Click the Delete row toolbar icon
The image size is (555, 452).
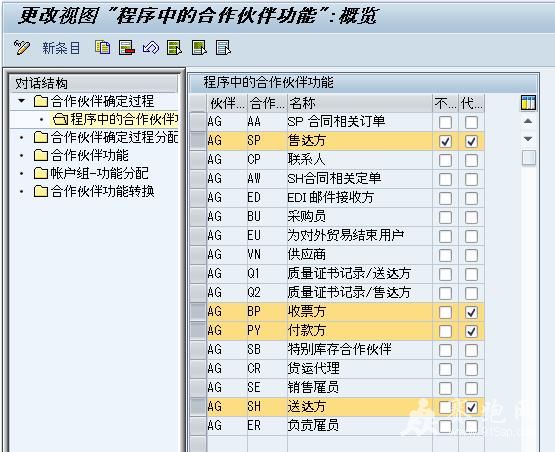pos(127,47)
